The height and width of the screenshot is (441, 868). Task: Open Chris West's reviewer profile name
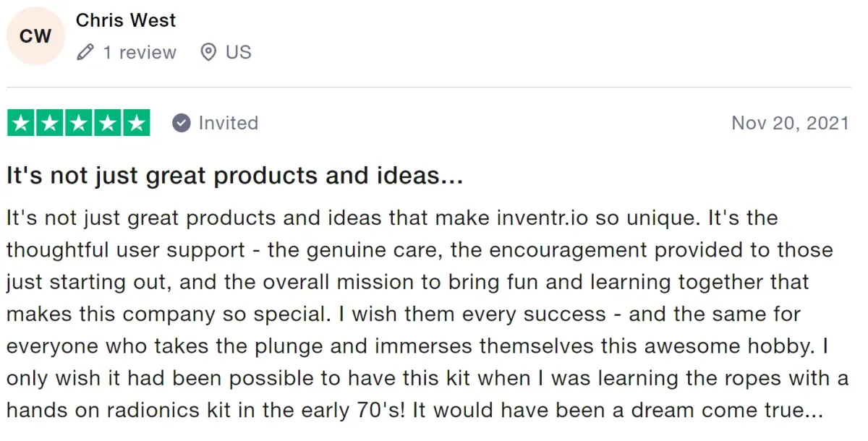click(x=126, y=20)
